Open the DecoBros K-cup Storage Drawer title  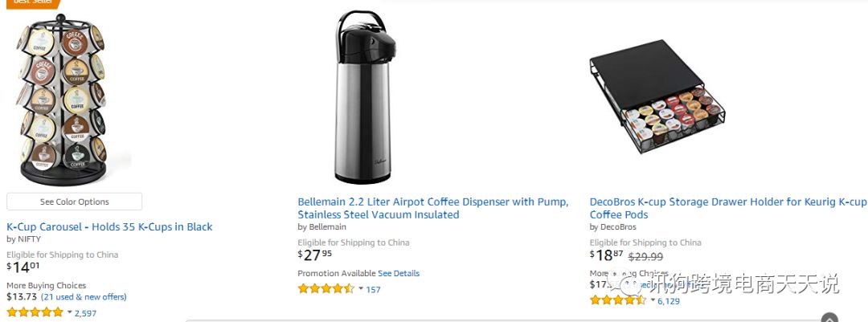(727, 202)
